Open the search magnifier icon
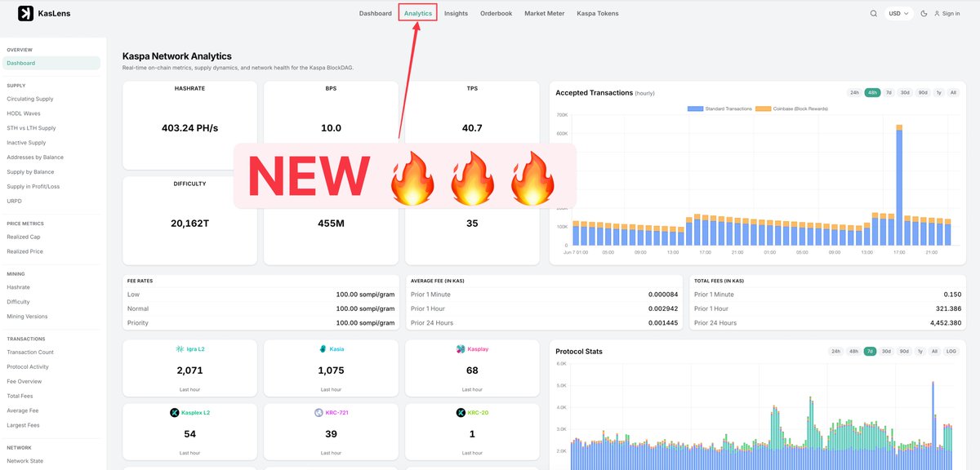 click(874, 13)
